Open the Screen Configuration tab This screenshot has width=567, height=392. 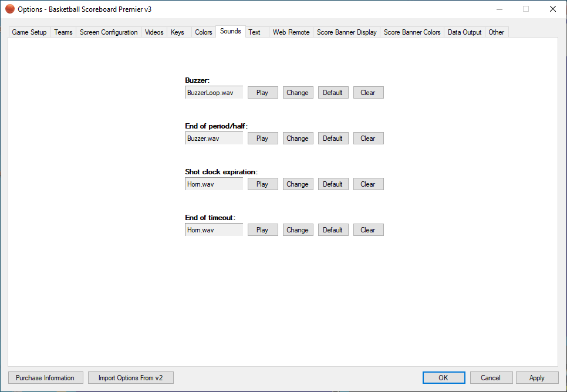pyautogui.click(x=109, y=32)
